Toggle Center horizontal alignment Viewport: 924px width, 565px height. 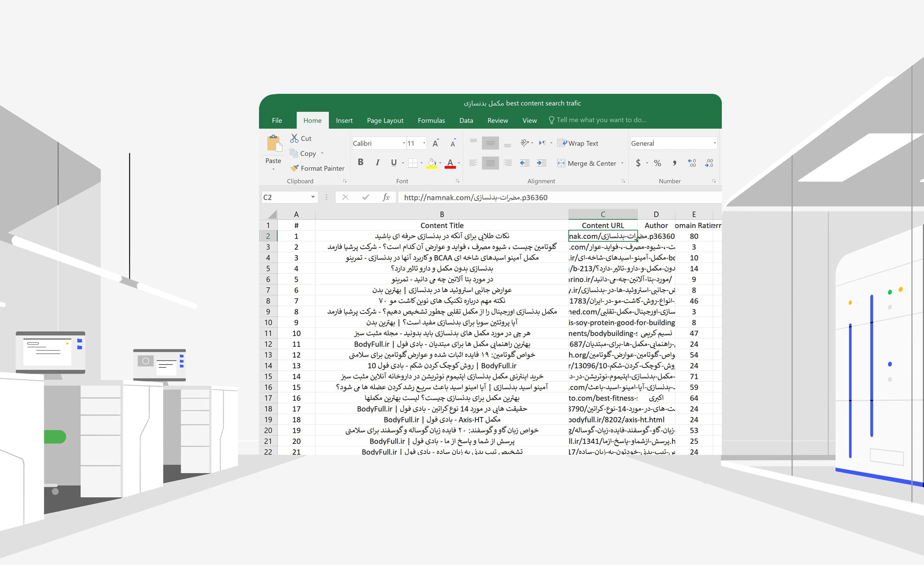pyautogui.click(x=490, y=163)
